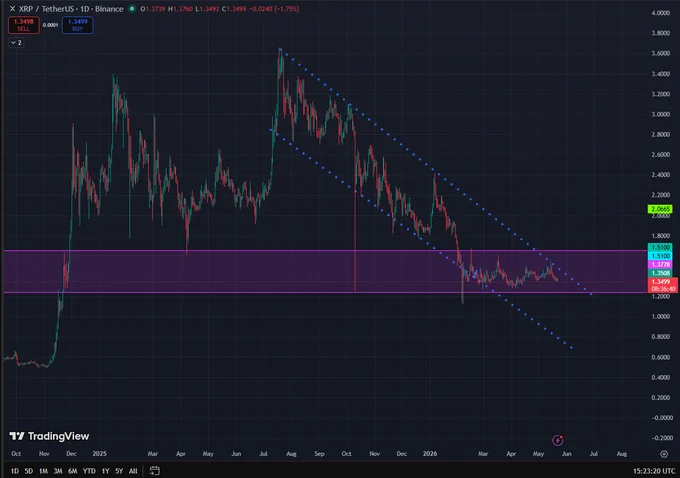680x478 pixels.
Task: Select the 5D time range
Action: (x=29, y=471)
